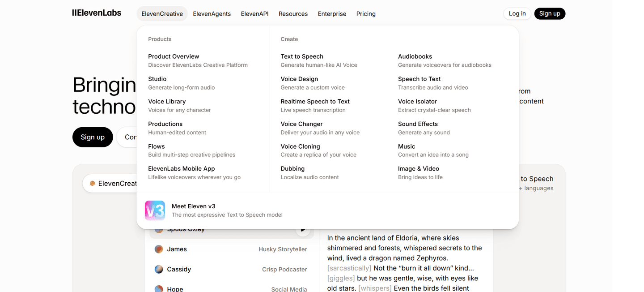Click the ElevenLabs logo

[97, 13]
